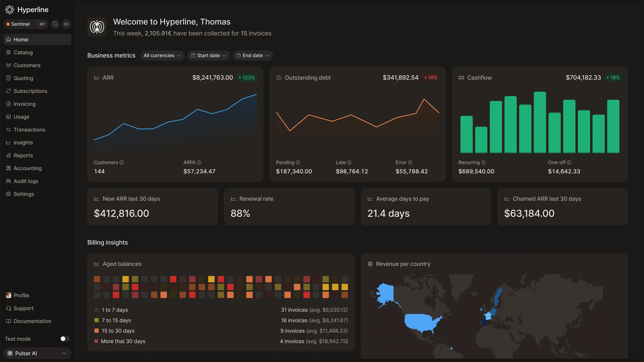
Task: Toggle the Test mode switch
Action: (x=65, y=339)
